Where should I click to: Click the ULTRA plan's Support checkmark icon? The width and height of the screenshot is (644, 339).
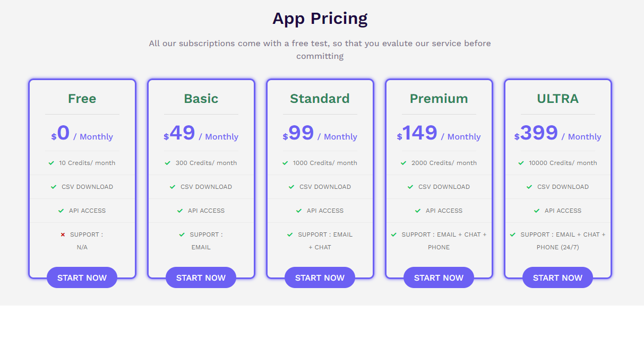pos(513,234)
